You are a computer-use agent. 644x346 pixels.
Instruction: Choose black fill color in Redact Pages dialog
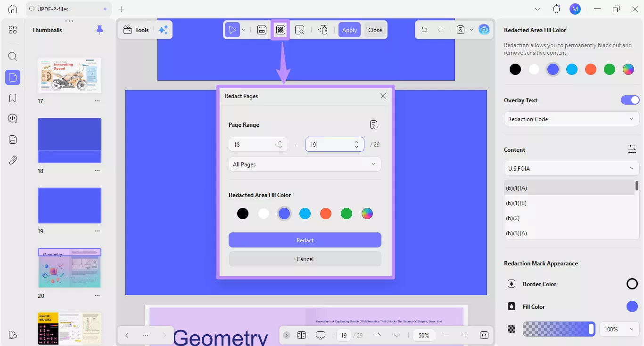tap(242, 214)
